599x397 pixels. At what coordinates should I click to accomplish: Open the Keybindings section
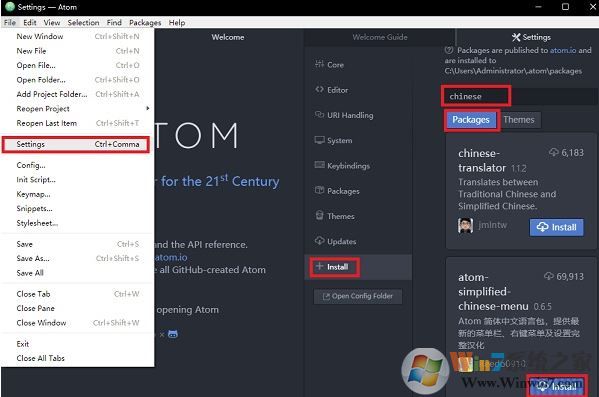coord(358,165)
